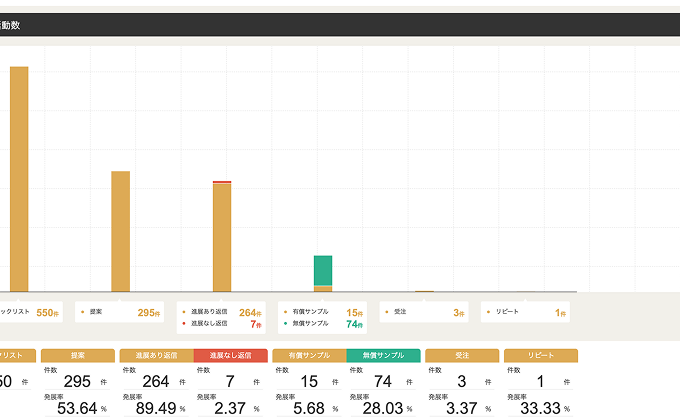680x420 pixels.
Task: Click the リピート legend dot marker
Action: point(488,312)
